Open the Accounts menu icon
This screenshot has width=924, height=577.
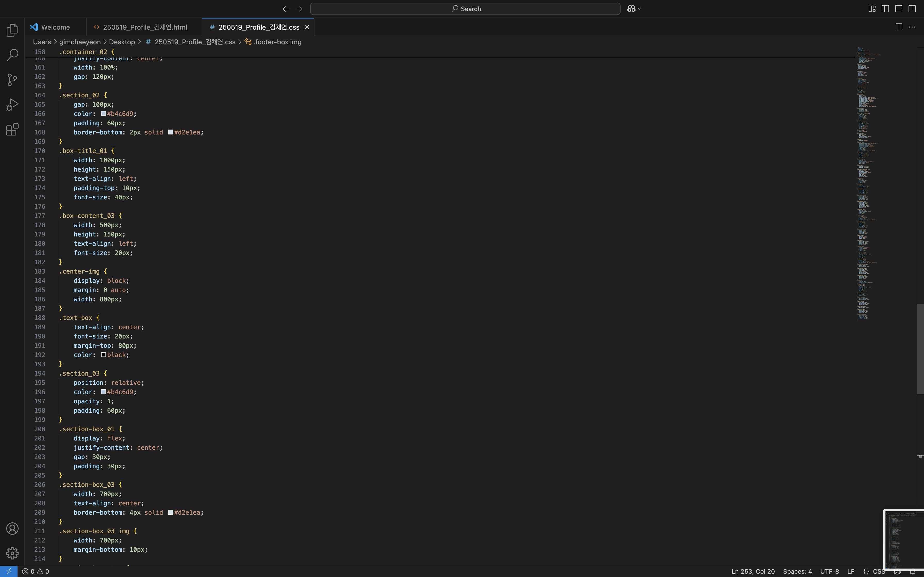pos(12,529)
